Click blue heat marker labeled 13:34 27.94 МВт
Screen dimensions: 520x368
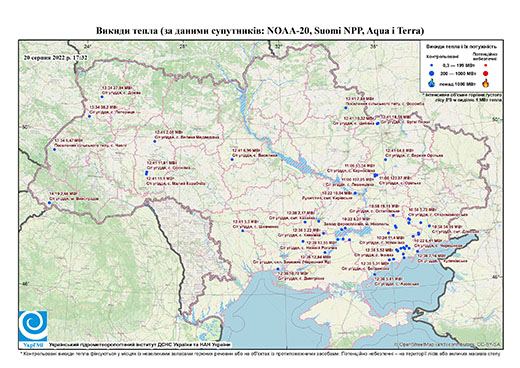click(102, 97)
